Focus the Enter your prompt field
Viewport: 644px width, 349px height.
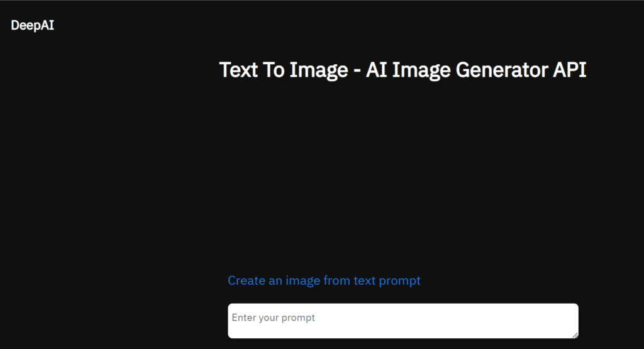pyautogui.click(x=403, y=321)
